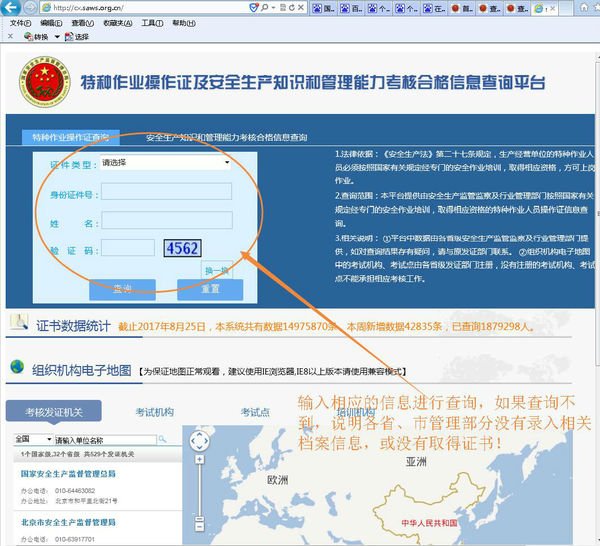The height and width of the screenshot is (546, 600).
Task: Click the map zoom out minus button
Action: [200, 526]
